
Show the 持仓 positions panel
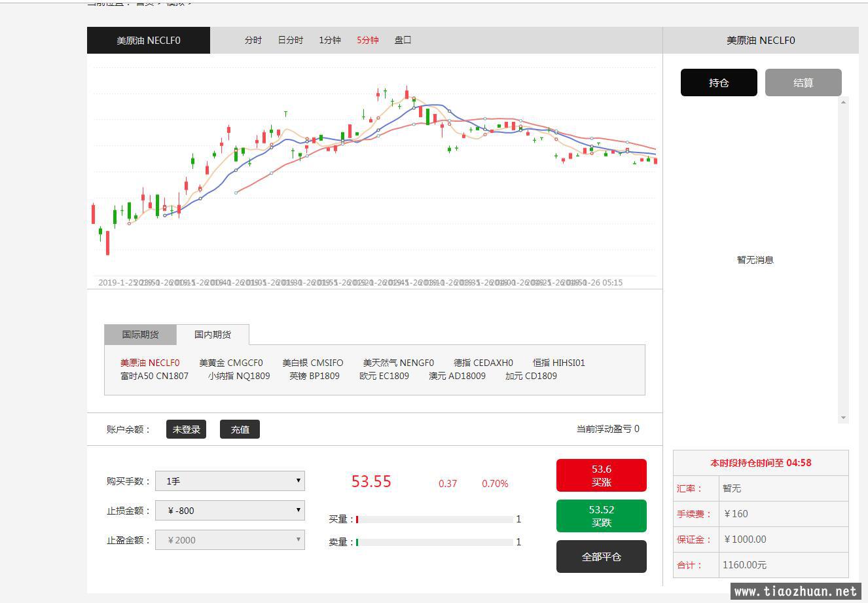pyautogui.click(x=719, y=82)
